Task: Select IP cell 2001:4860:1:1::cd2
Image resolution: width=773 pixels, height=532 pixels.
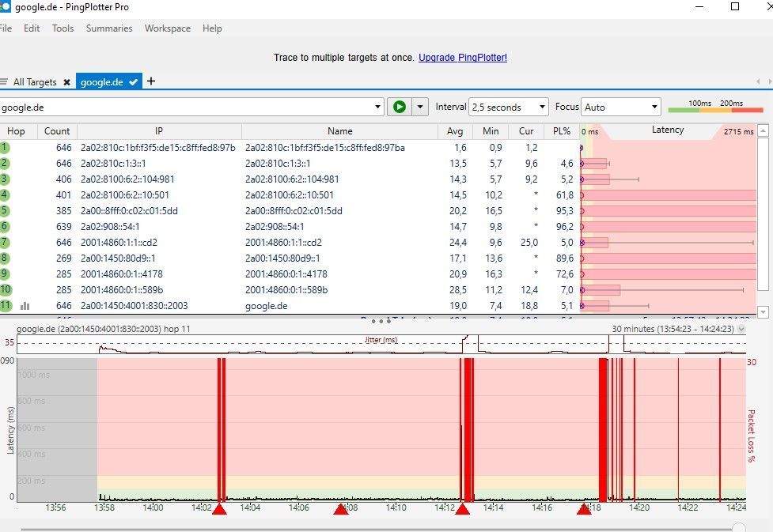Action: (x=119, y=243)
